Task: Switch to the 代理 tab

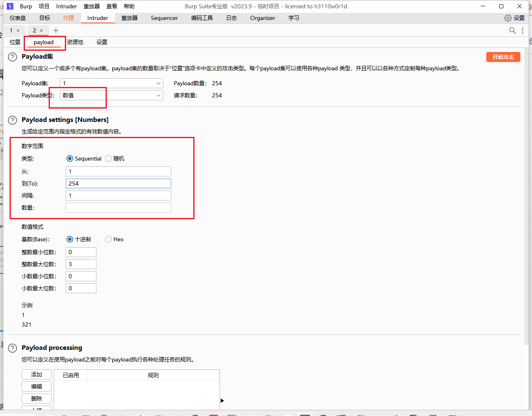Action: pos(69,18)
